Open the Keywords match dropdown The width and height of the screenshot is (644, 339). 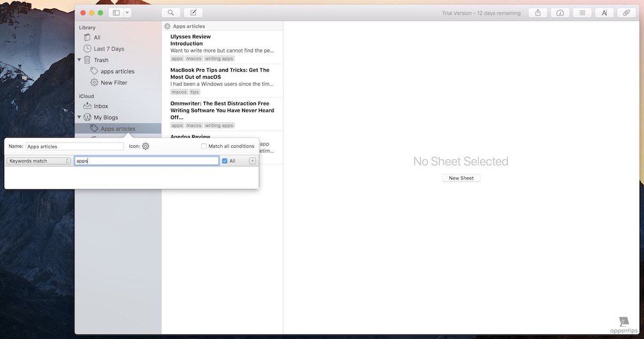click(38, 161)
